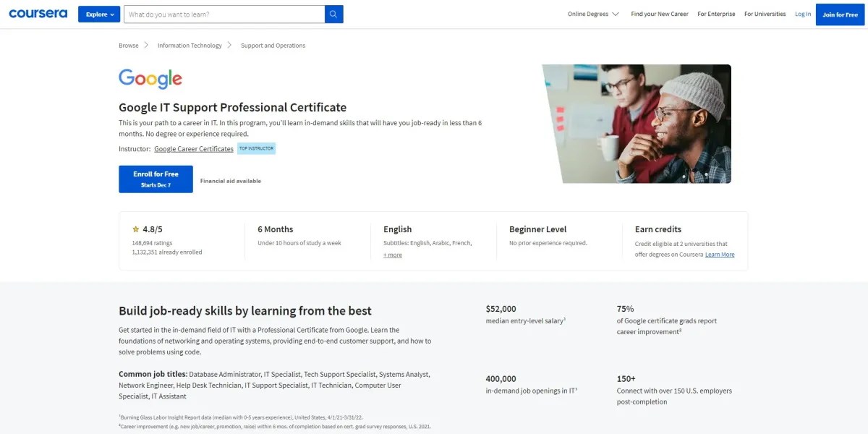Viewport: 868px width, 434px height.
Task: Click Learn More about credit eligibility
Action: pyautogui.click(x=720, y=254)
